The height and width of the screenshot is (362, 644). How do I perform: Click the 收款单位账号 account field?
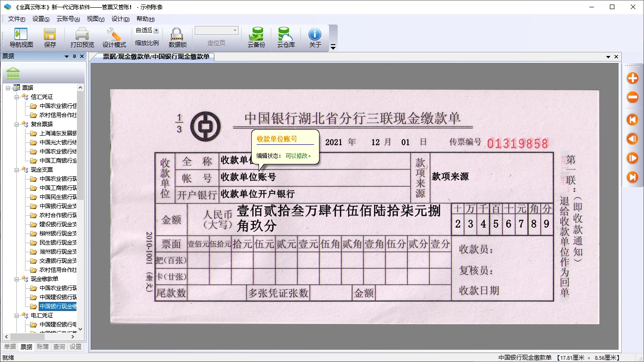tap(314, 177)
